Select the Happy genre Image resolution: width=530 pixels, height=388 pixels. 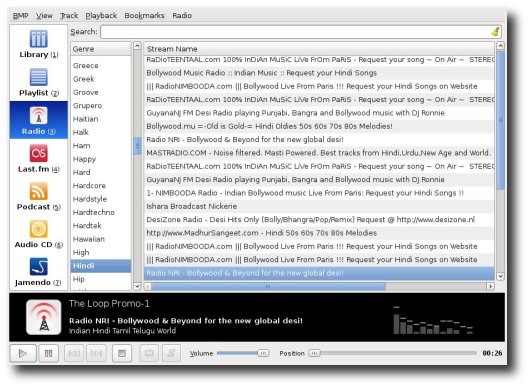[101, 159]
